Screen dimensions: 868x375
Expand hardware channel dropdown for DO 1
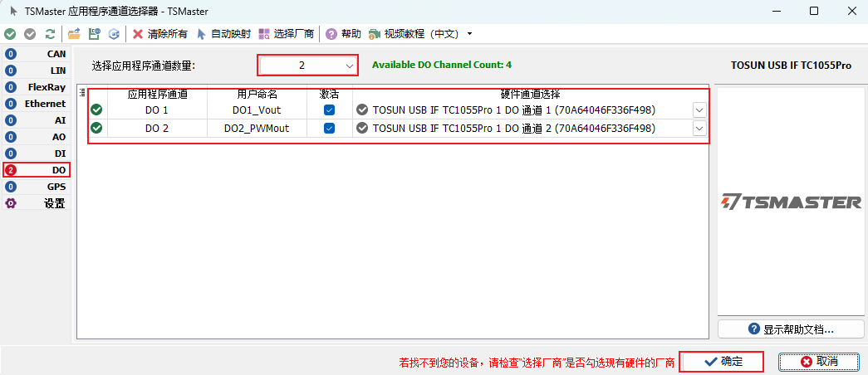[x=699, y=110]
